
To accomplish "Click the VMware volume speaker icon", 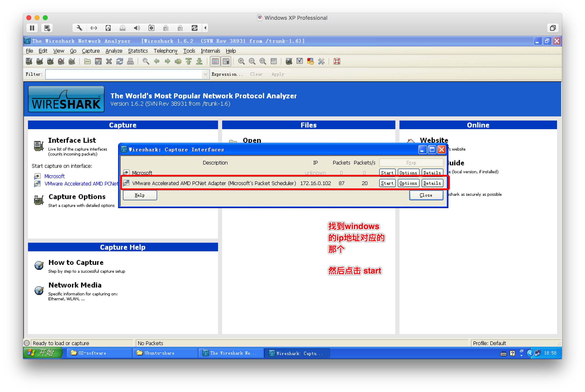I will [137, 28].
